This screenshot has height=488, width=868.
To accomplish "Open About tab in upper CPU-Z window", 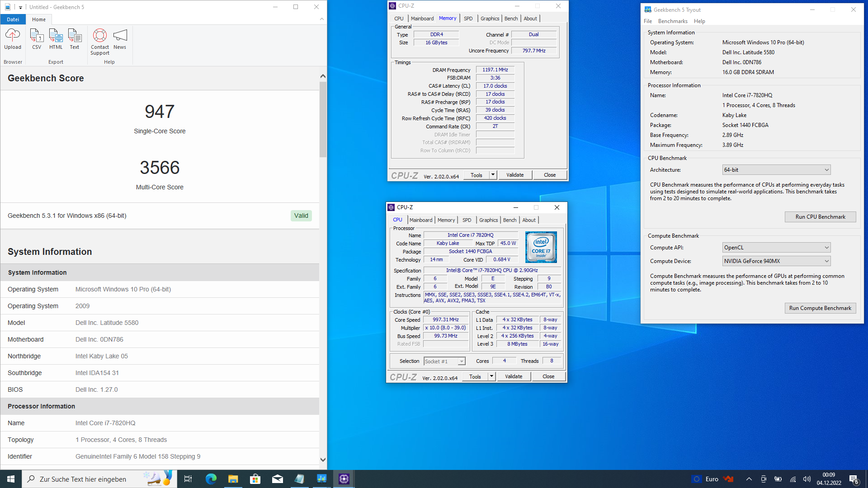I will [x=530, y=19].
